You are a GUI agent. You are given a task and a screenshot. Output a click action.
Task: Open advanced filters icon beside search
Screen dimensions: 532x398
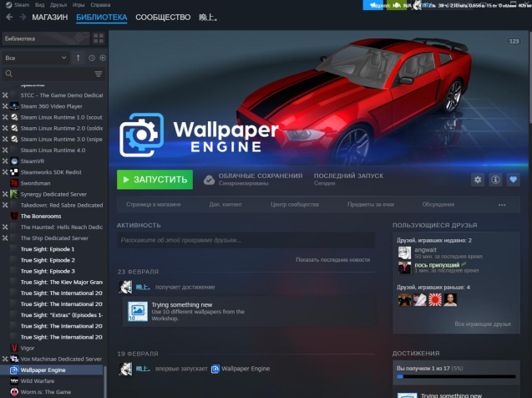pos(99,74)
